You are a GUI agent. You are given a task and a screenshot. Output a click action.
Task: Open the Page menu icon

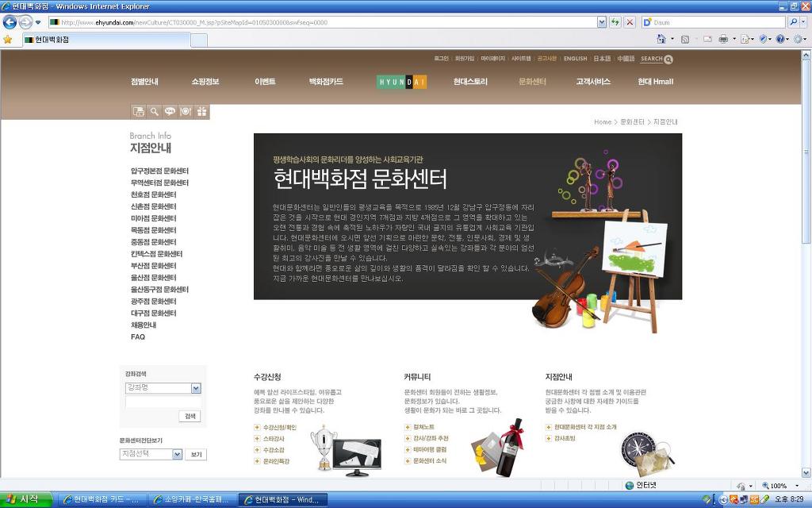(747, 40)
